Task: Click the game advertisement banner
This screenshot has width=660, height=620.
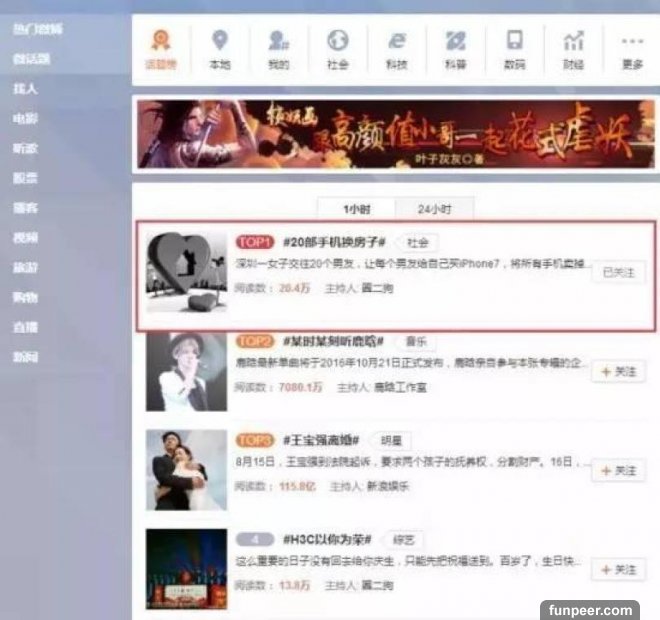Action: [x=395, y=133]
